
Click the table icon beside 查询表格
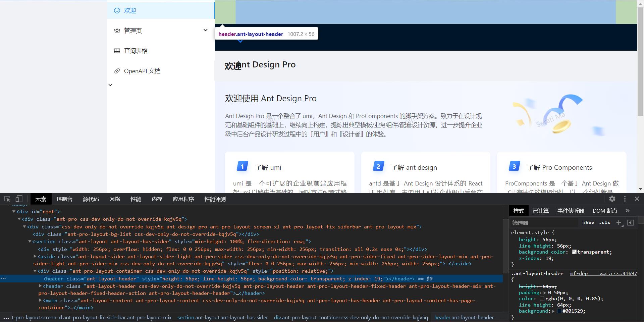[117, 51]
